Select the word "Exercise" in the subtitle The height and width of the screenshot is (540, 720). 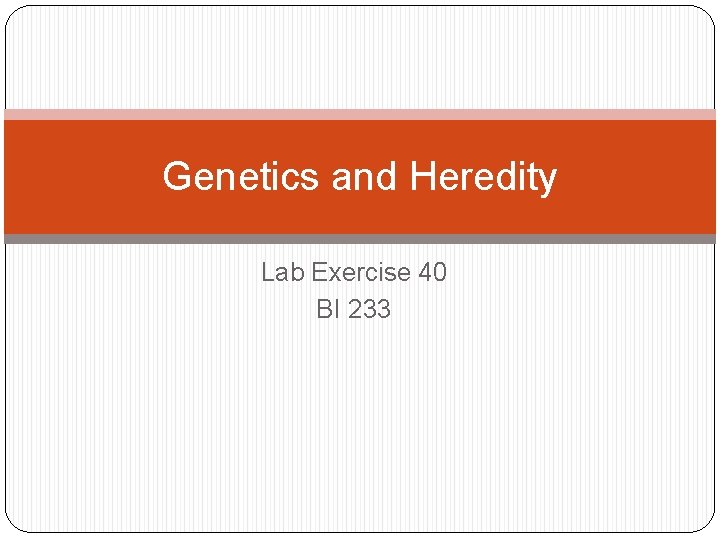361,272
